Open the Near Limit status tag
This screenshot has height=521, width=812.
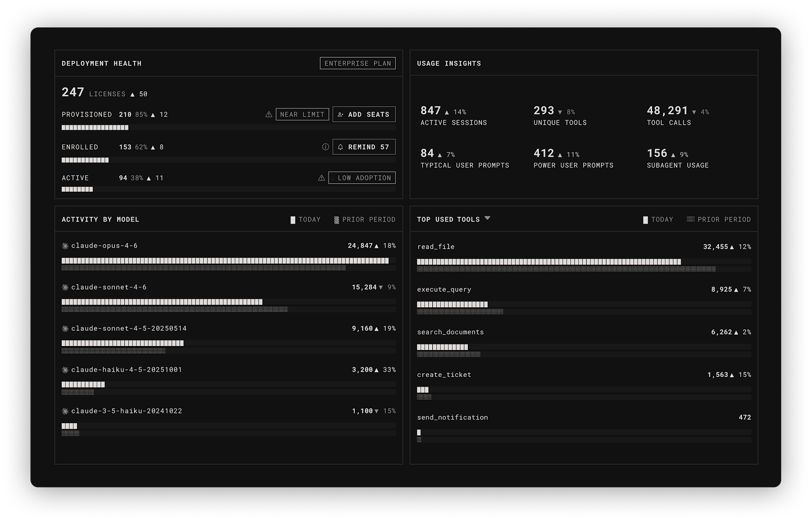point(302,115)
